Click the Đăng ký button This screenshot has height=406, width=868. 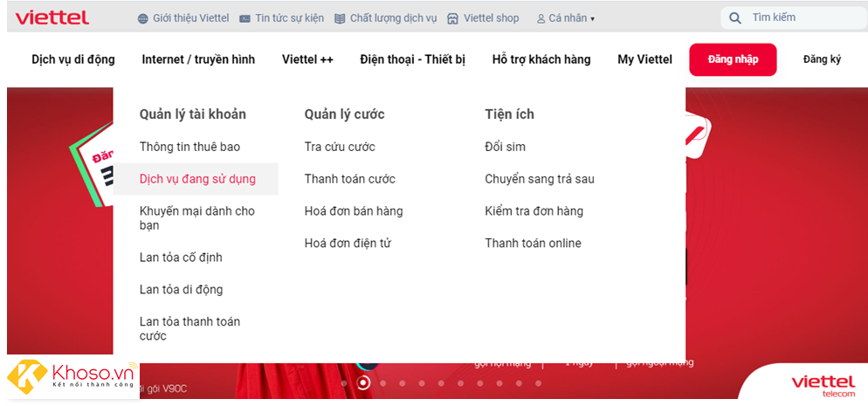pos(822,59)
